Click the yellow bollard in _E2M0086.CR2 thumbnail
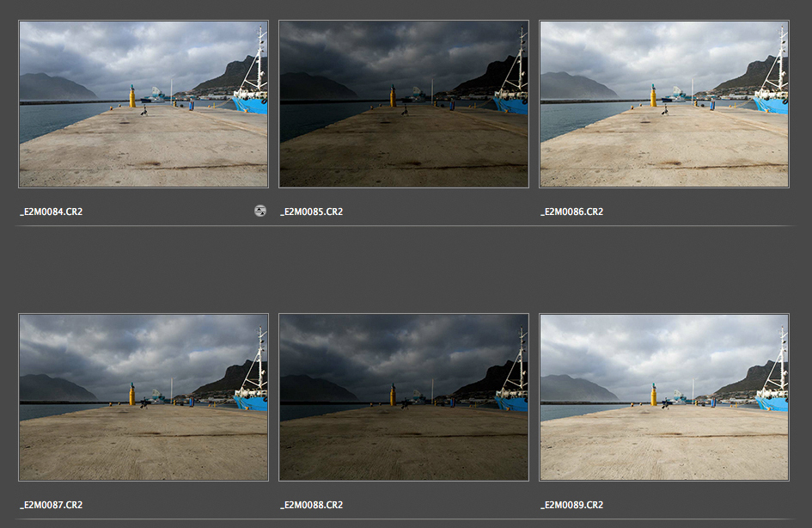This screenshot has width=812, height=528. [x=653, y=95]
